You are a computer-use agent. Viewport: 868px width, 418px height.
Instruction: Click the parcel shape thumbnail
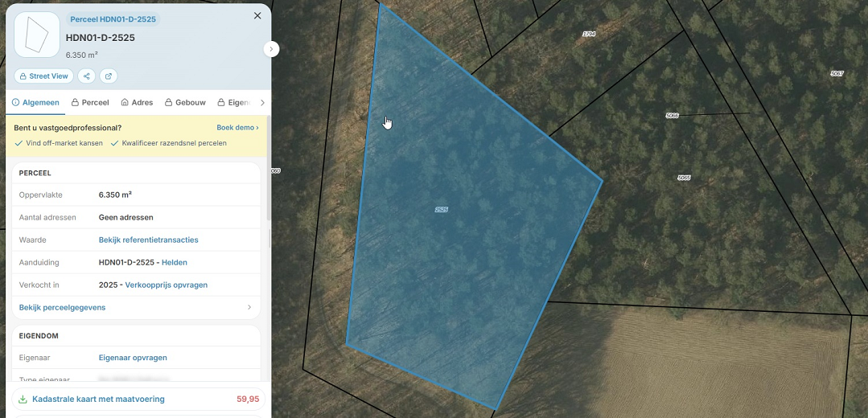(37, 35)
